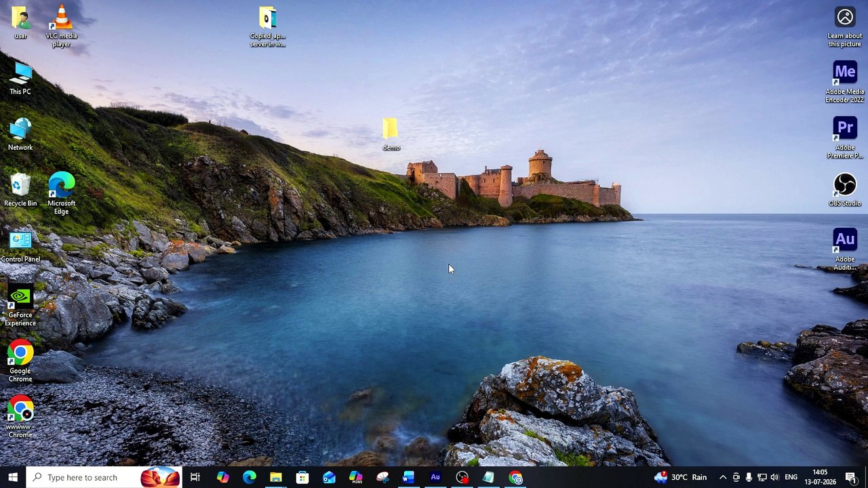Select the user folder icon
This screenshot has width=868, height=488.
click(x=20, y=22)
